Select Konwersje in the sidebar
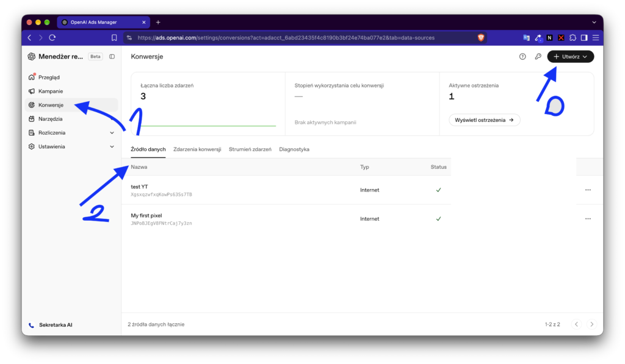The width and height of the screenshot is (625, 364). pos(72,105)
